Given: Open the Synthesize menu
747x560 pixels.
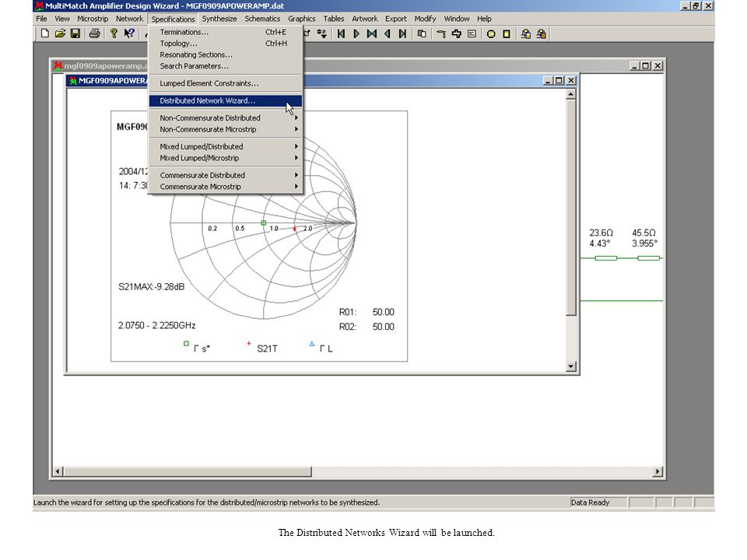Looking at the screenshot, I should pyautogui.click(x=219, y=19).
